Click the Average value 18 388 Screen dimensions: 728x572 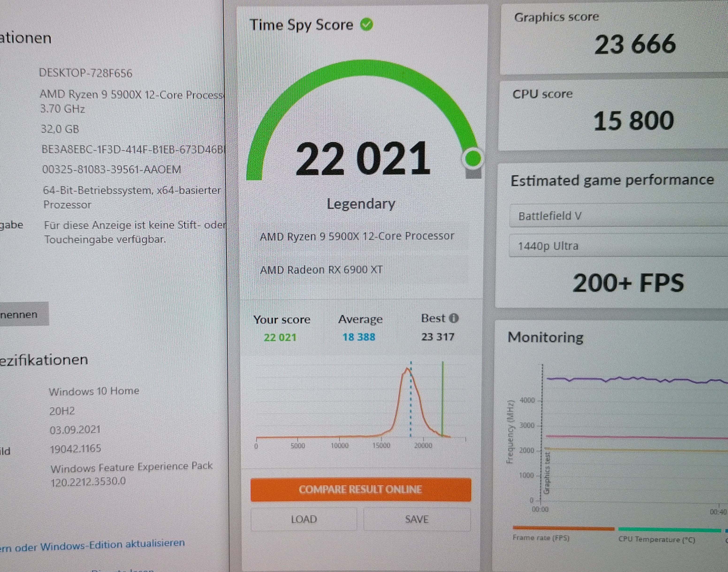point(358,337)
